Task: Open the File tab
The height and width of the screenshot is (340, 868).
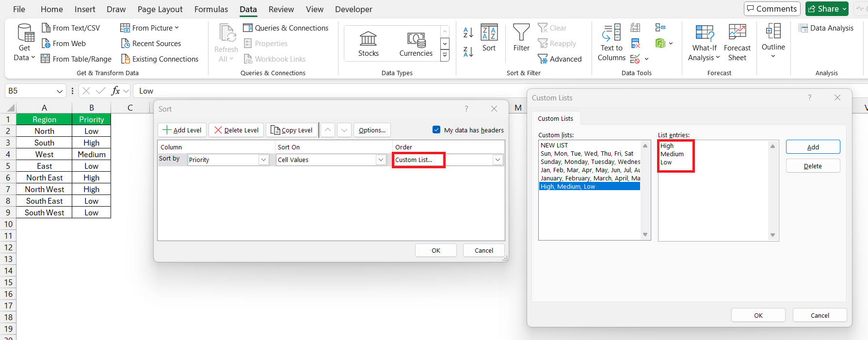Action: pyautogui.click(x=19, y=9)
